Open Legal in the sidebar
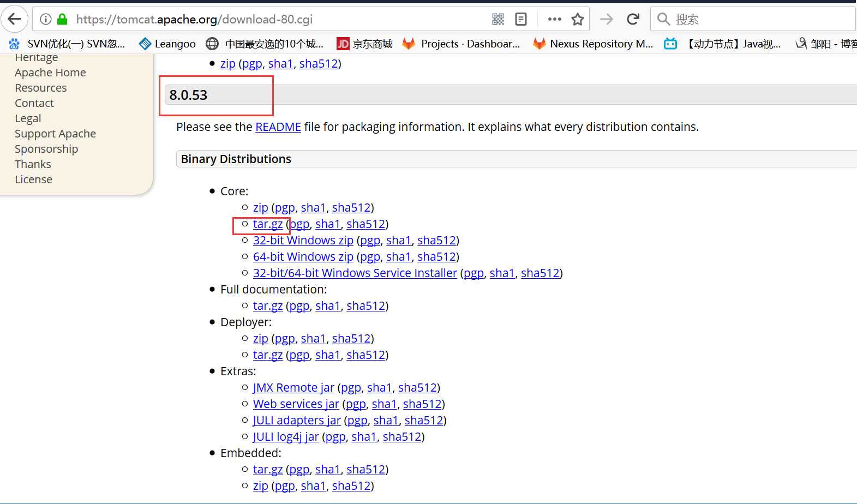 click(28, 118)
